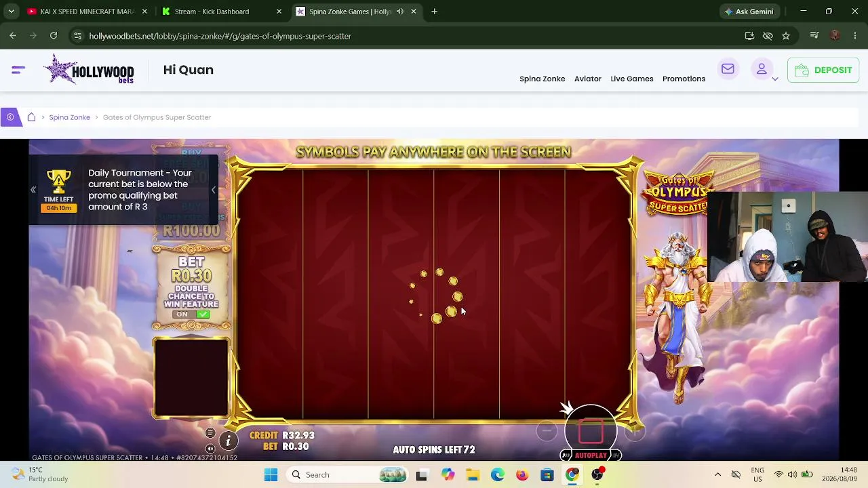
Task: Click the R100.00 buy feature button
Action: tap(192, 230)
